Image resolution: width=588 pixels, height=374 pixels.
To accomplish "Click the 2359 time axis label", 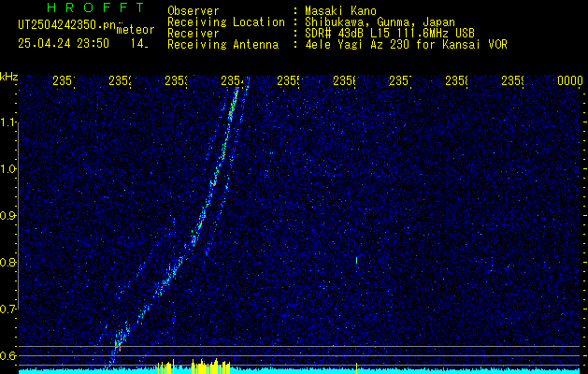I will 512,80.
